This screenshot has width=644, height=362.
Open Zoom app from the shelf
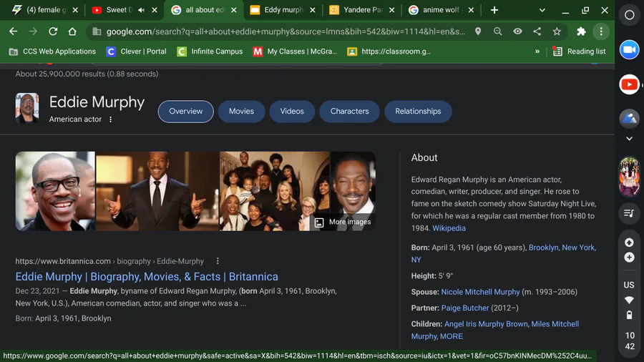[x=629, y=49]
